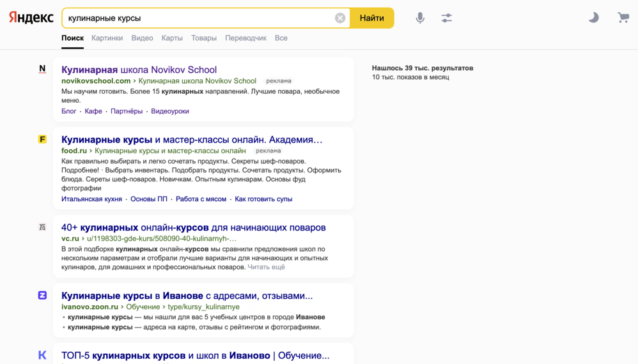Start voice search with microphone icon
Image resolution: width=638 pixels, height=364 pixels.
[x=420, y=18]
